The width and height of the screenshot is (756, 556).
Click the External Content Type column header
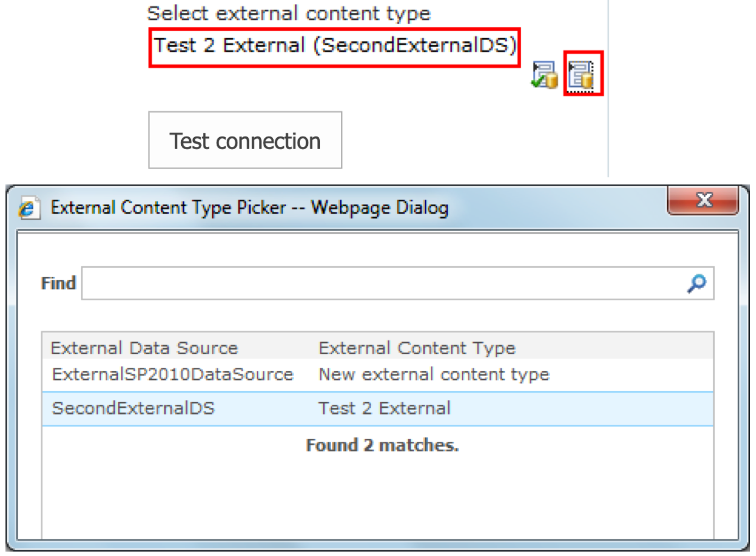(417, 348)
